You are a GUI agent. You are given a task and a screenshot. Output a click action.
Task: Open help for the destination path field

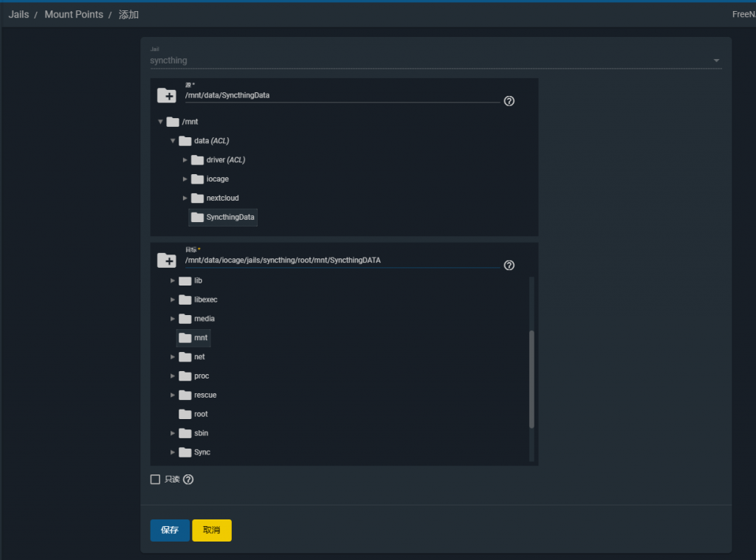509,266
